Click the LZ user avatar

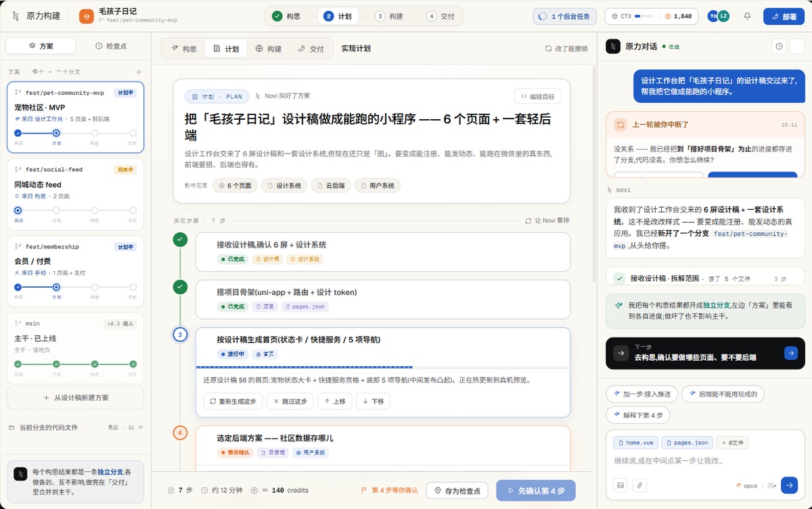click(723, 16)
